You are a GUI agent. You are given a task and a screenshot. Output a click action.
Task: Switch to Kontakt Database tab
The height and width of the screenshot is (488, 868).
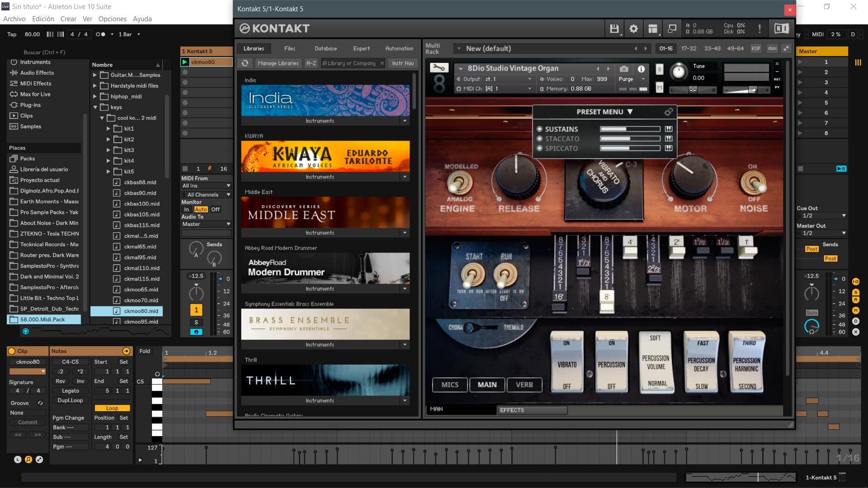coord(325,48)
